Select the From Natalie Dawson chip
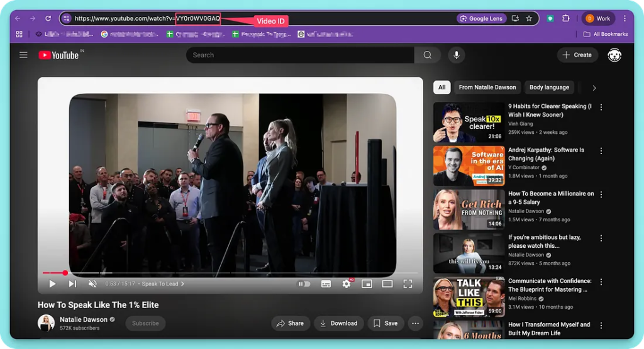Image resolution: width=644 pixels, height=349 pixels. pyautogui.click(x=487, y=87)
